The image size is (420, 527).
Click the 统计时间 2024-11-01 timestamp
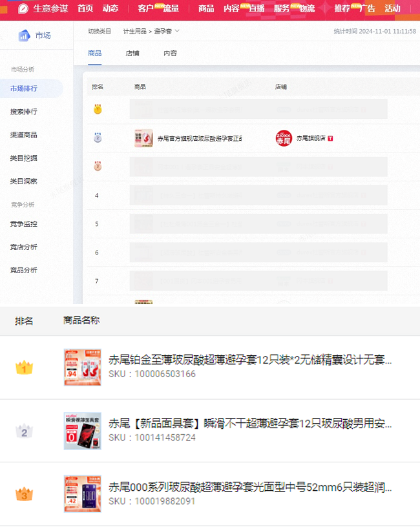pos(375,31)
